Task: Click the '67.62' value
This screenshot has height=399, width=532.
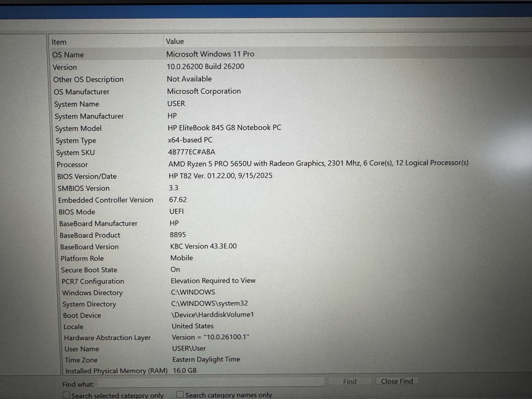Action: 178,199
